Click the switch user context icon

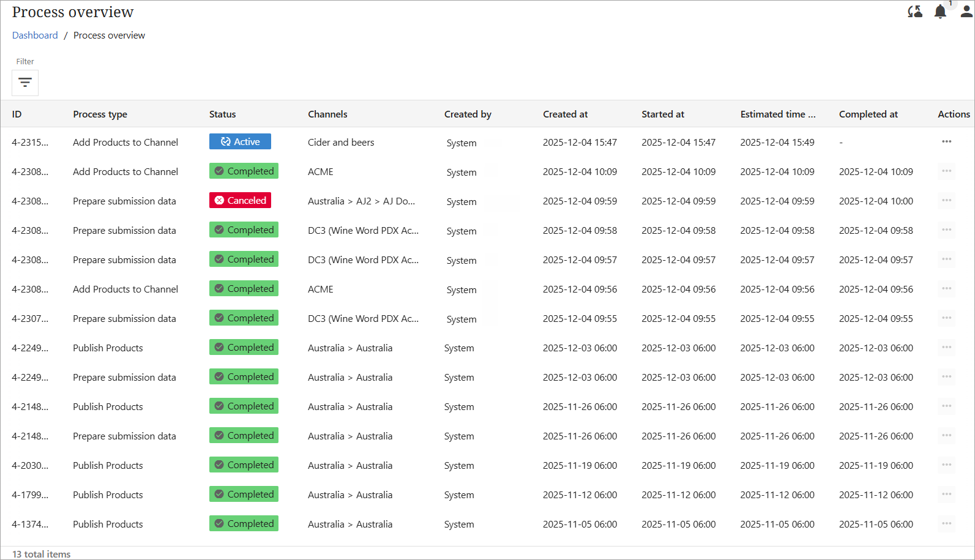click(915, 12)
